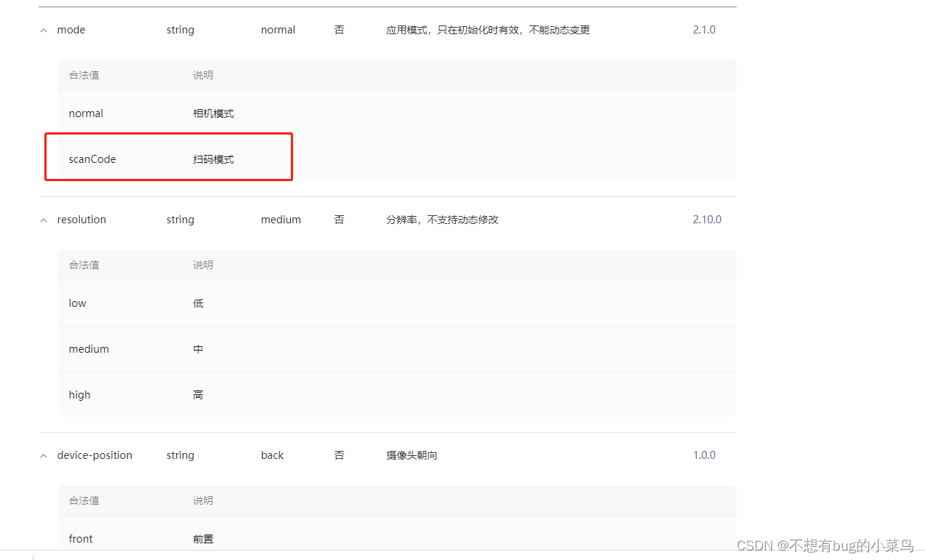The width and height of the screenshot is (925, 560).
Task: Collapse the resolution property details
Action: (x=43, y=219)
